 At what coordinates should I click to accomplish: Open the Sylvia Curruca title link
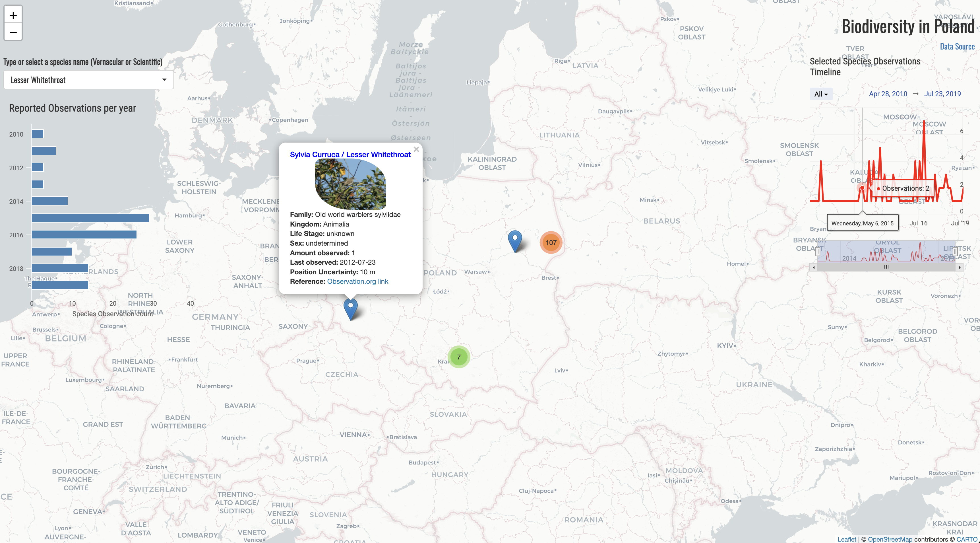350,155
